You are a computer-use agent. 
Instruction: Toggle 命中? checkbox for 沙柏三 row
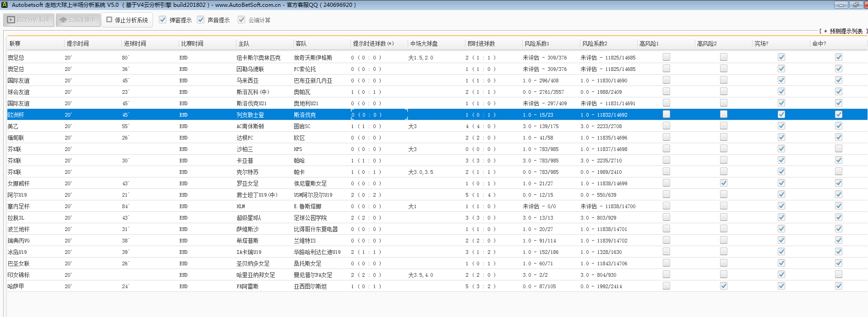click(x=838, y=149)
